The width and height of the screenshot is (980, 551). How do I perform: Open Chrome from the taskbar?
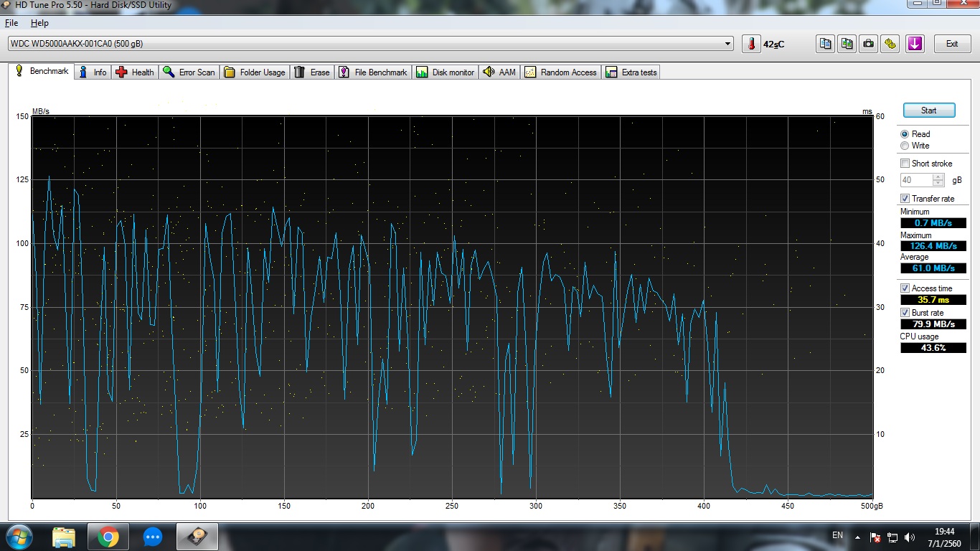(x=108, y=537)
